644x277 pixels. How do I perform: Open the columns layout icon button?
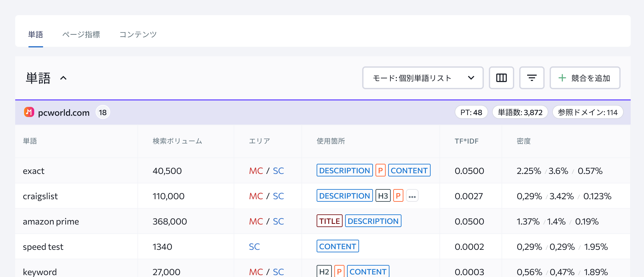pos(501,78)
